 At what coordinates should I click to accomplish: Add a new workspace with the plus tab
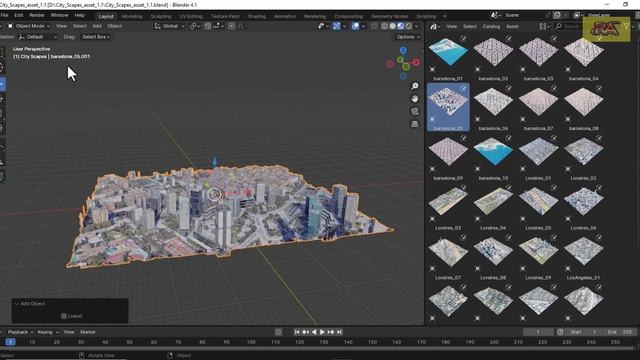pos(444,16)
